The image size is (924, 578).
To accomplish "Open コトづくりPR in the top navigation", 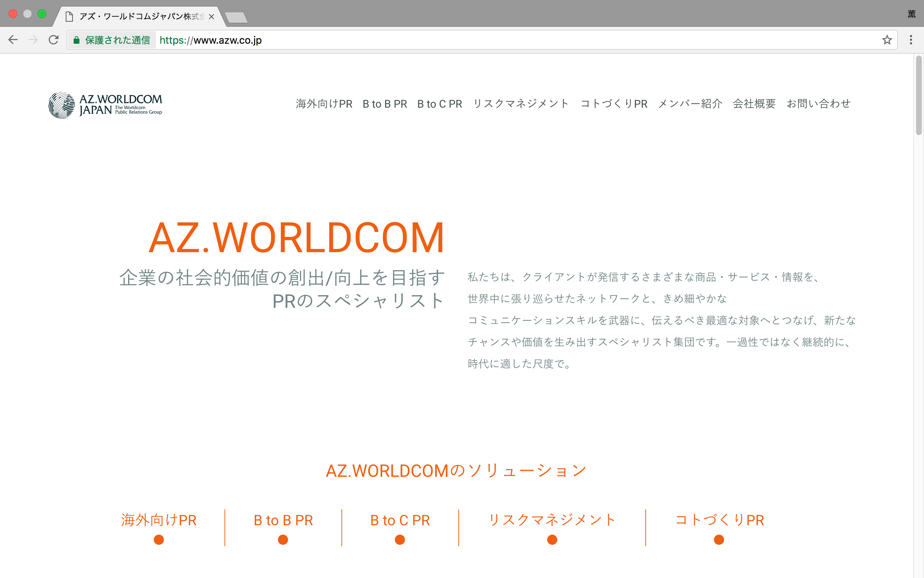I will [614, 104].
